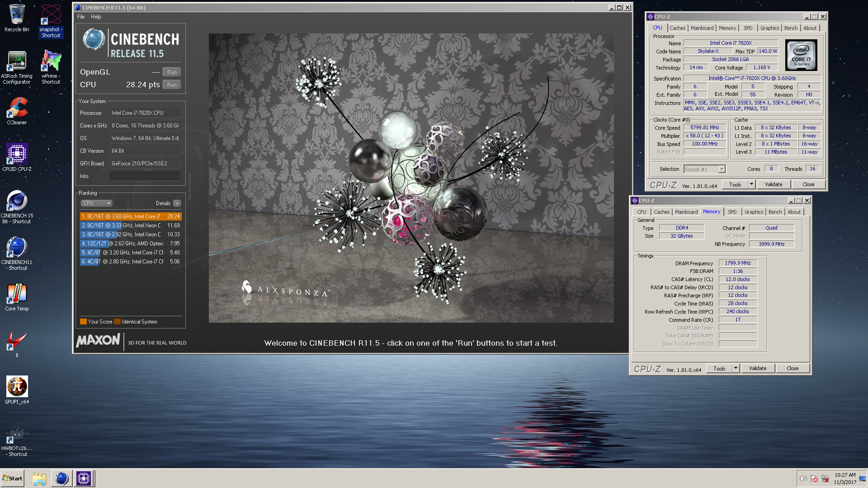Click Close button in lower CPU-Z window

[x=793, y=368]
